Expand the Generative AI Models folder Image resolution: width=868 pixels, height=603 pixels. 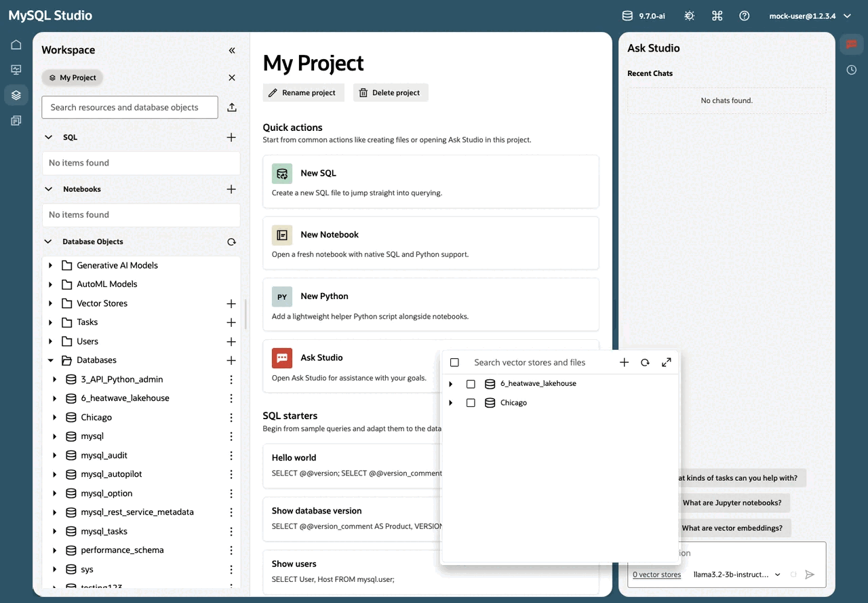(51, 266)
